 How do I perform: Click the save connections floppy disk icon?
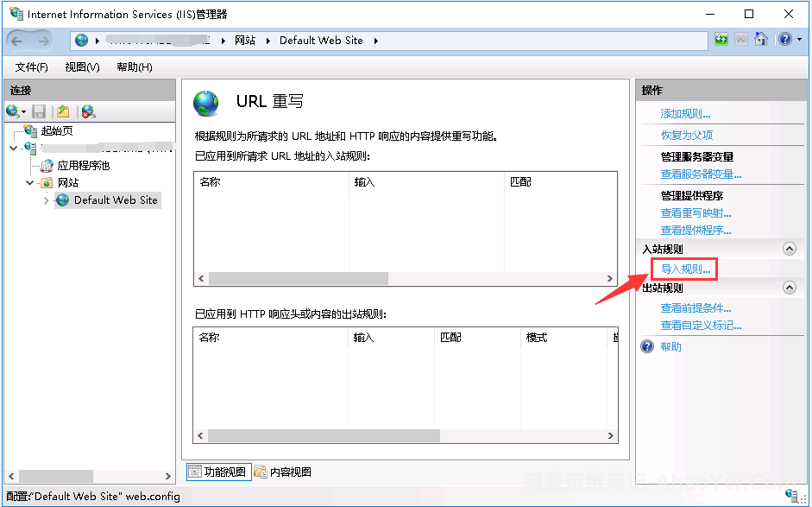[39, 111]
